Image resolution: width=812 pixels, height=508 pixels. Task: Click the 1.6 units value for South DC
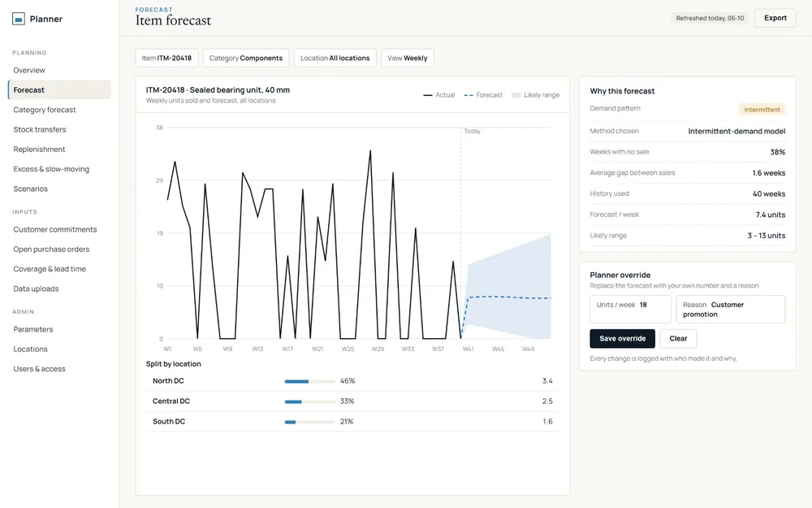(547, 421)
